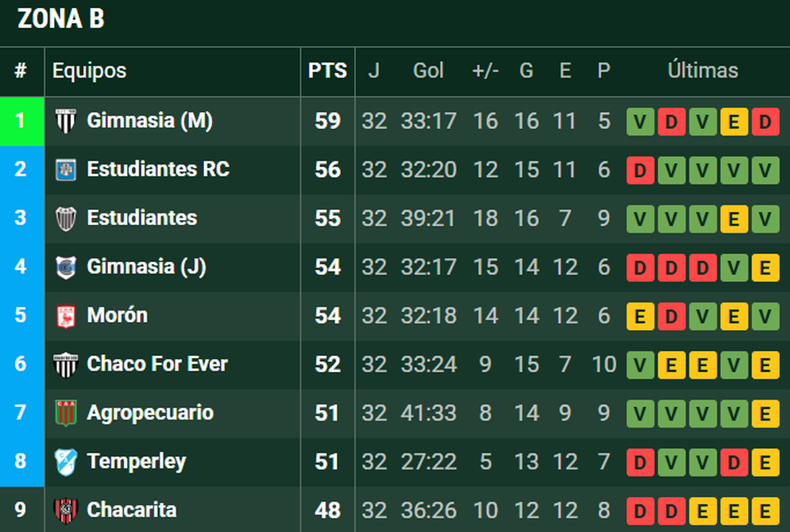
Task: Open the Agropecuario team name link
Action: pyautogui.click(x=150, y=413)
